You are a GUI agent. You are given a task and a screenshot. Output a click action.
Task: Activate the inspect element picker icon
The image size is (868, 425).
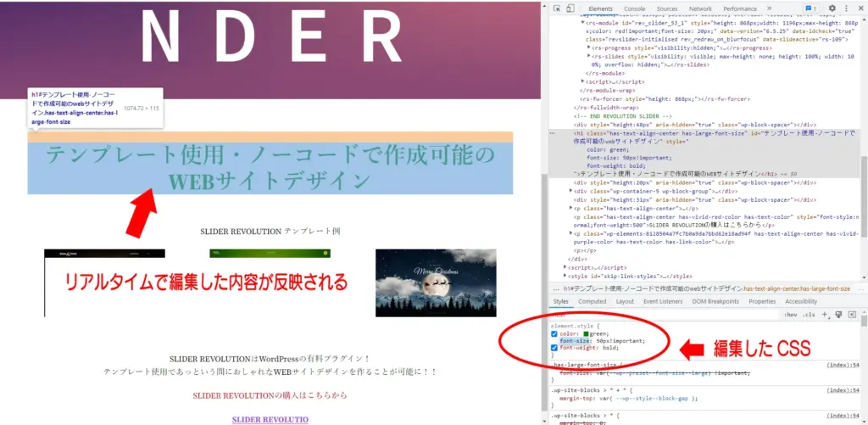click(557, 8)
